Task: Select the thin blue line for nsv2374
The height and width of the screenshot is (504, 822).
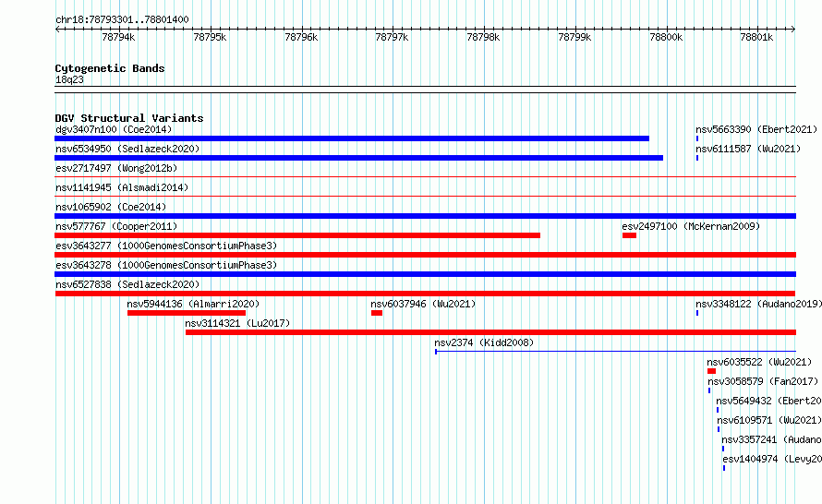Action: pos(615,352)
